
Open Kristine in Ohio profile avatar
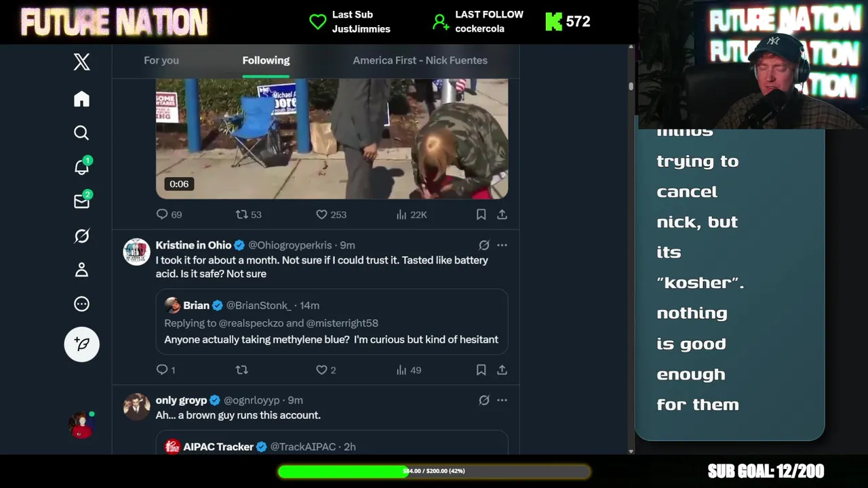point(136,251)
